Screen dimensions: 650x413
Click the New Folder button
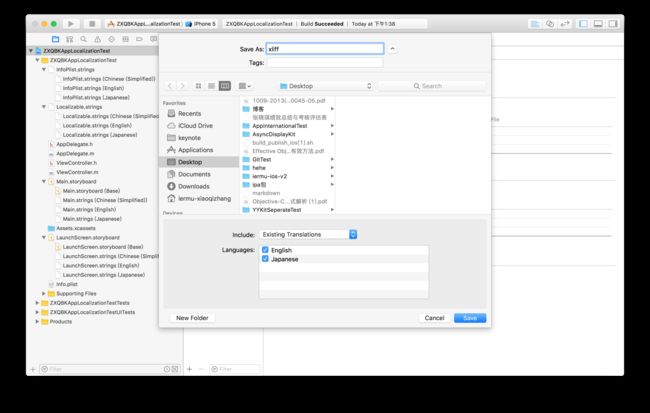tap(192, 318)
